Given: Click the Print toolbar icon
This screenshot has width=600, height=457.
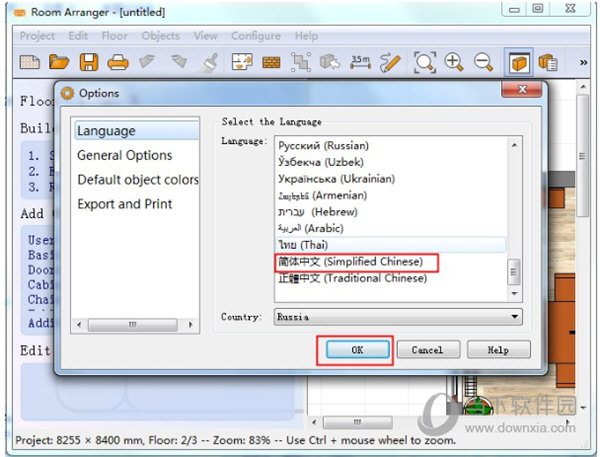Looking at the screenshot, I should pyautogui.click(x=118, y=63).
